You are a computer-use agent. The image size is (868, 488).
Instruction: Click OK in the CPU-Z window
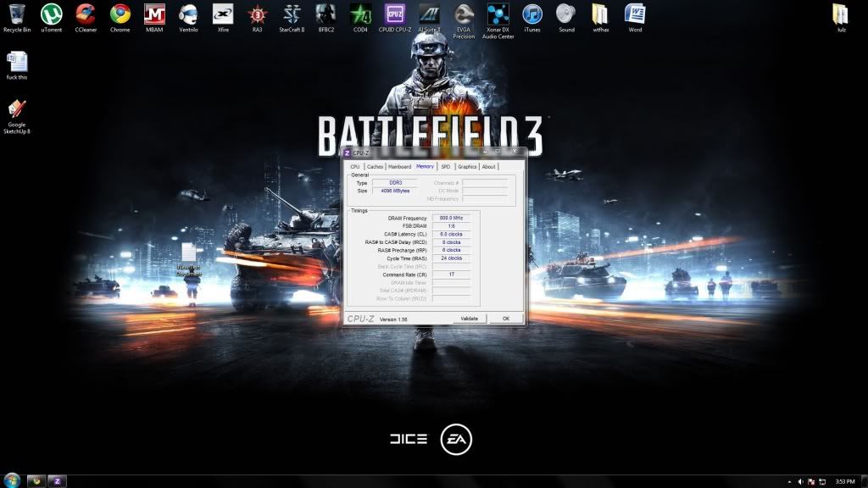(x=505, y=319)
